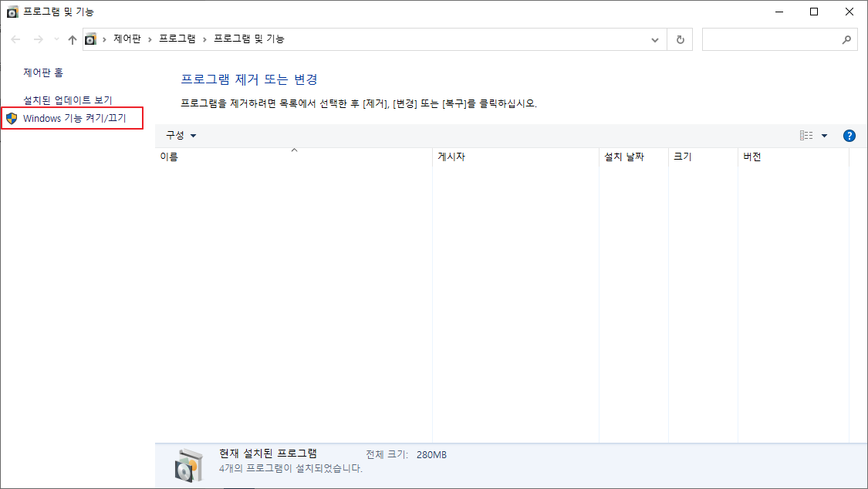Close the 프로그램 및 기능 window
868x489 pixels.
coord(849,12)
